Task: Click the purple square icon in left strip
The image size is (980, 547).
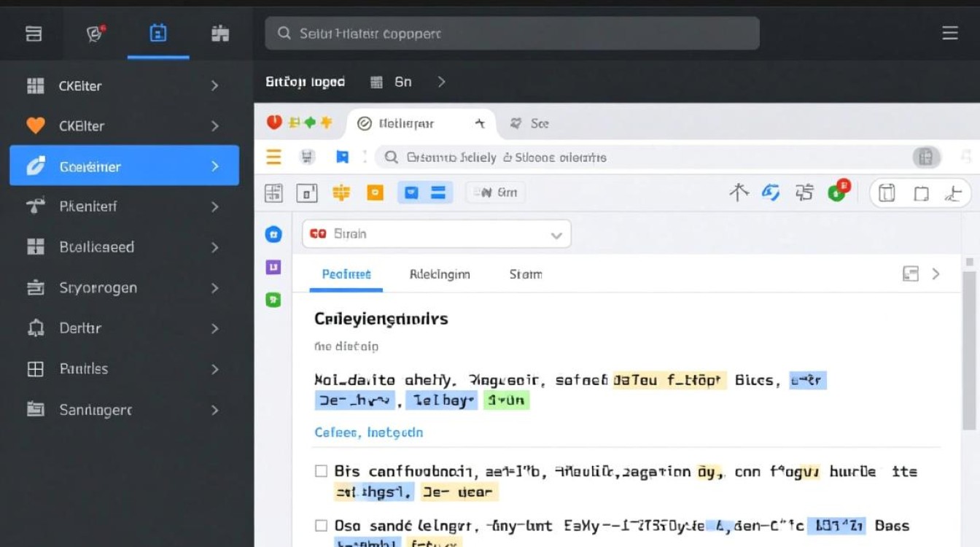Action: (273, 267)
